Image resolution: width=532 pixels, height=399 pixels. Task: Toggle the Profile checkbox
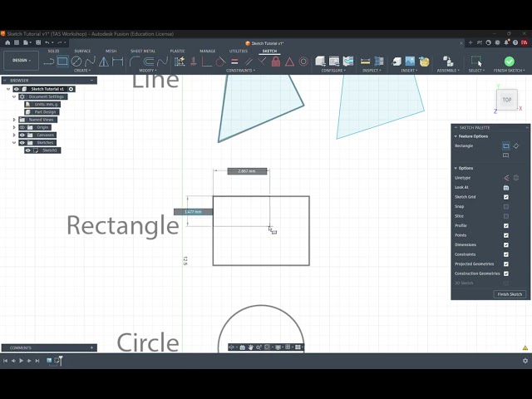(506, 225)
